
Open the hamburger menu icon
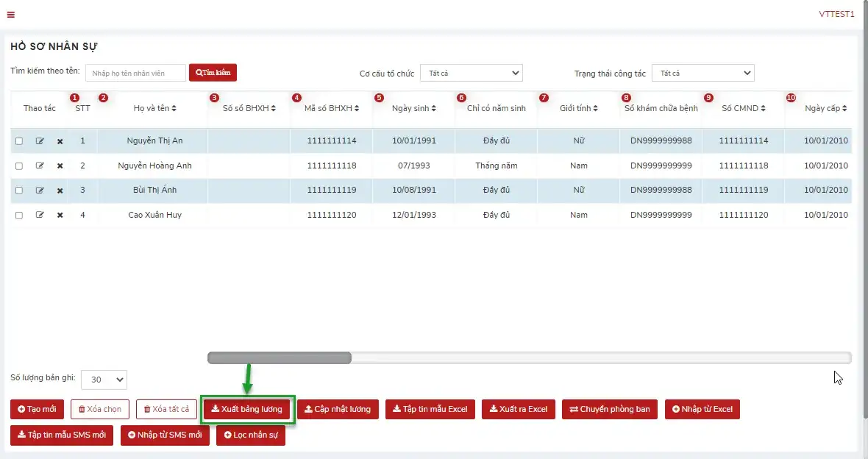(10, 15)
